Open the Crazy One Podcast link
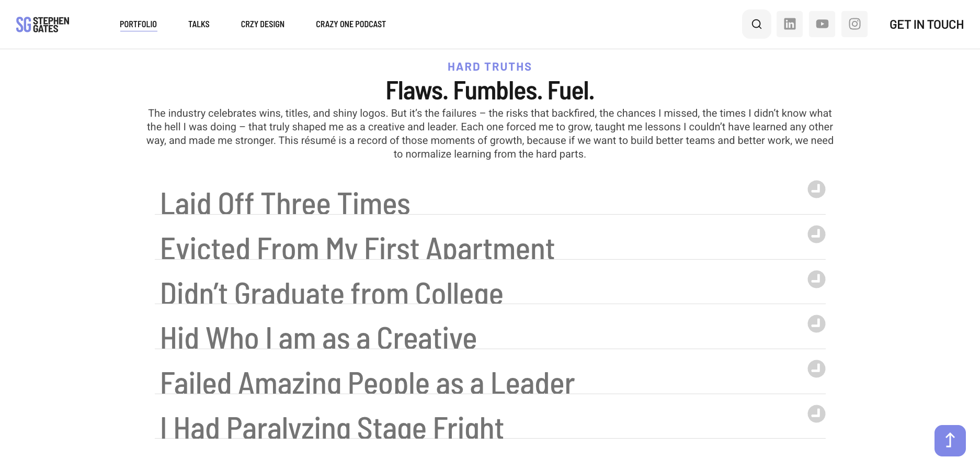The width and height of the screenshot is (980, 469). click(350, 24)
